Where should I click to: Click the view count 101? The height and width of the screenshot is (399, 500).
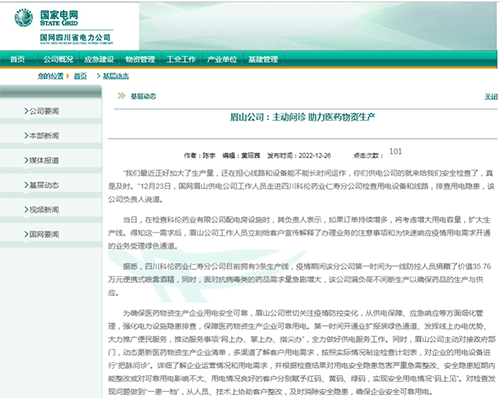pos(395,151)
